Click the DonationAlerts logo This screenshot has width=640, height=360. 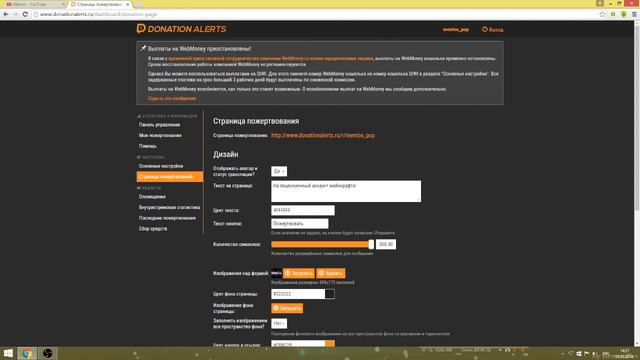click(x=181, y=29)
